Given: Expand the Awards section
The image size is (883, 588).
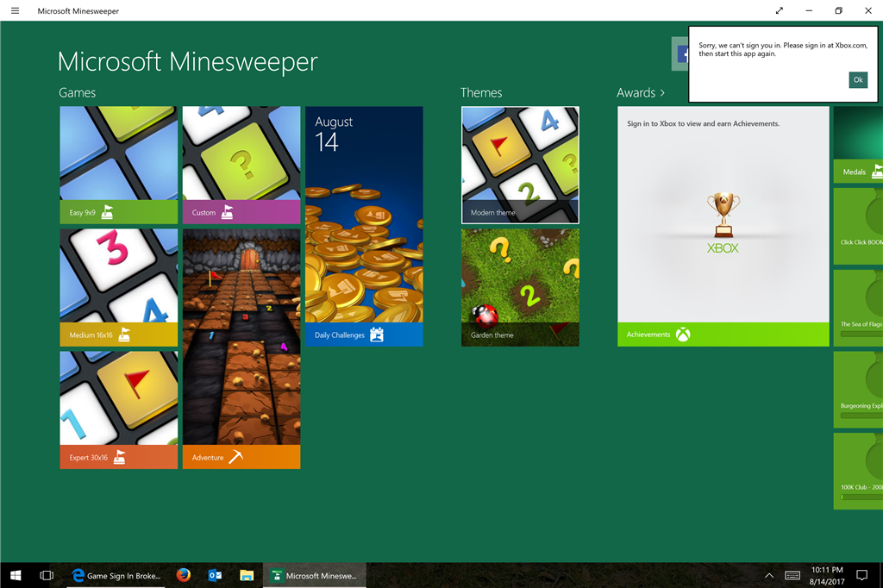Looking at the screenshot, I should [642, 92].
